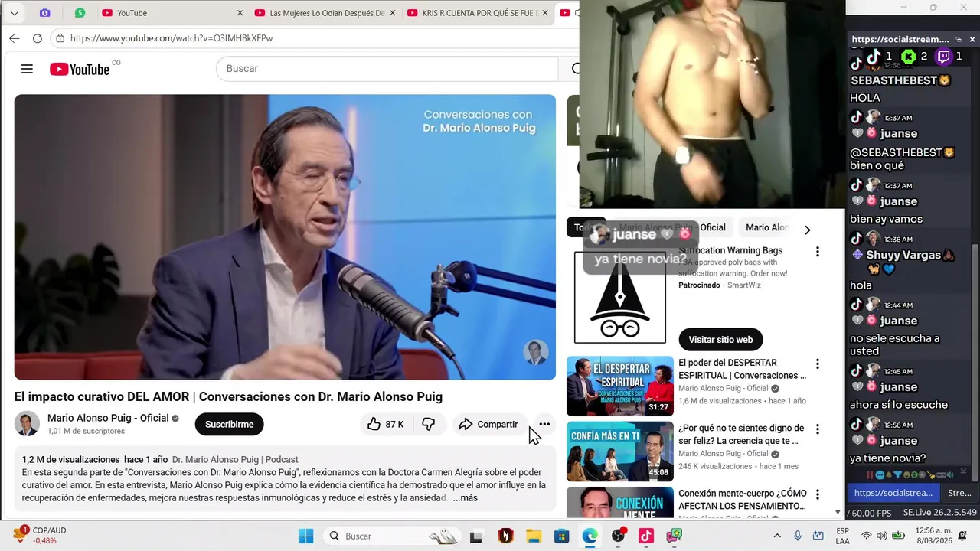Open Microsoft Edge from the taskbar
Image resolution: width=980 pixels, height=551 pixels.
(590, 536)
